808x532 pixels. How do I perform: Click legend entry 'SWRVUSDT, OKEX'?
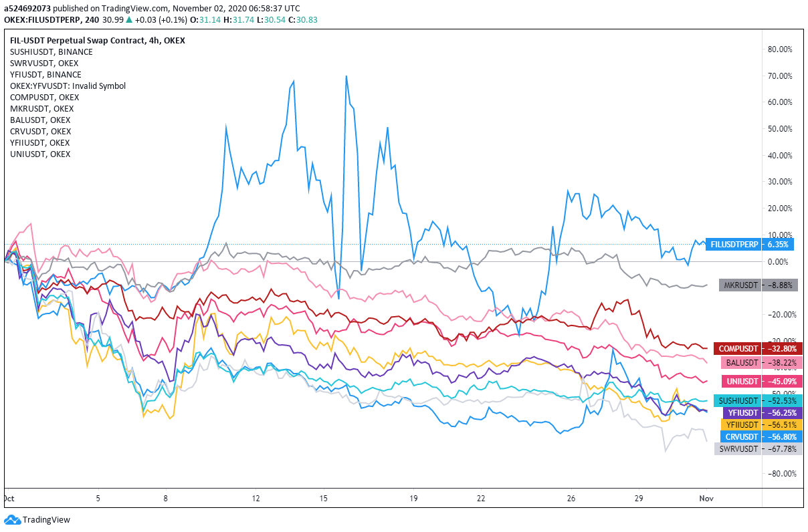point(44,63)
